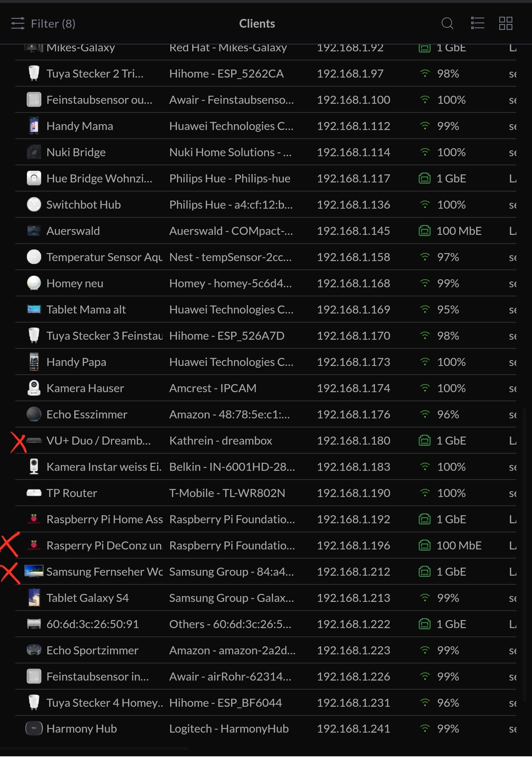
Task: Click the Handy Papa phone icon
Action: (x=34, y=362)
